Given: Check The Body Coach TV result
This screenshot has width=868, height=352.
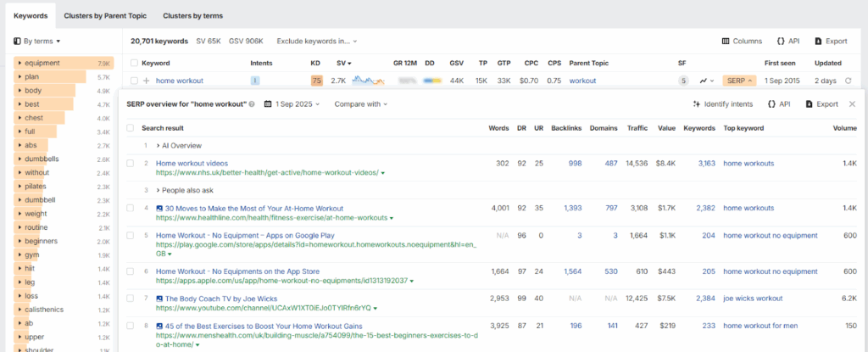Looking at the screenshot, I should (130, 299).
